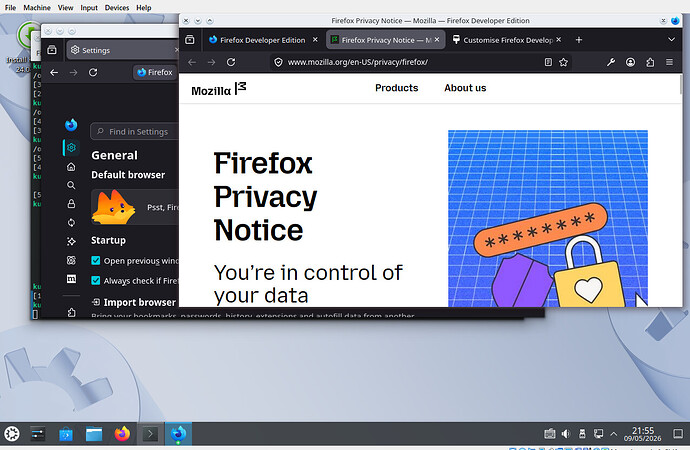Open the extensions puzzle icon

(x=650, y=62)
